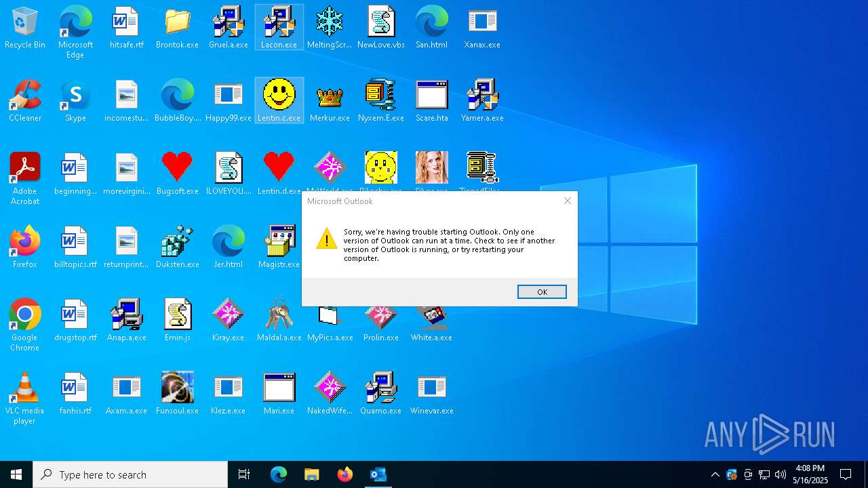868x488 pixels.
Task: Select the Magistr.exe file
Action: [279, 248]
